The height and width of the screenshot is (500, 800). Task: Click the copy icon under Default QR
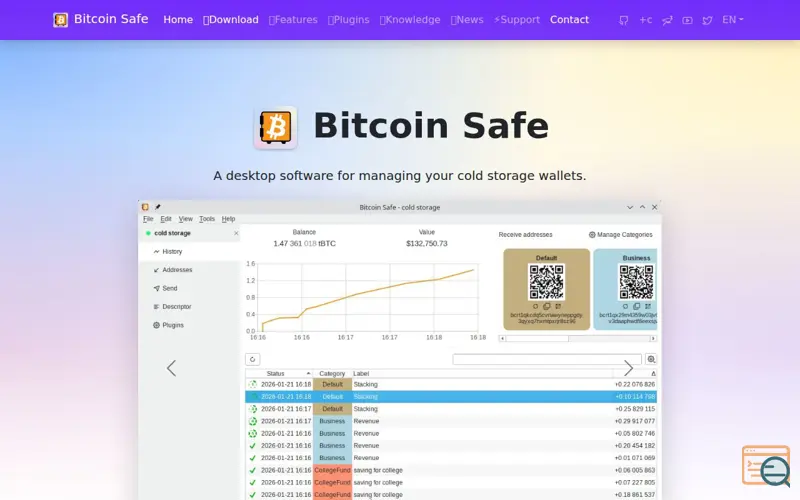tap(546, 307)
